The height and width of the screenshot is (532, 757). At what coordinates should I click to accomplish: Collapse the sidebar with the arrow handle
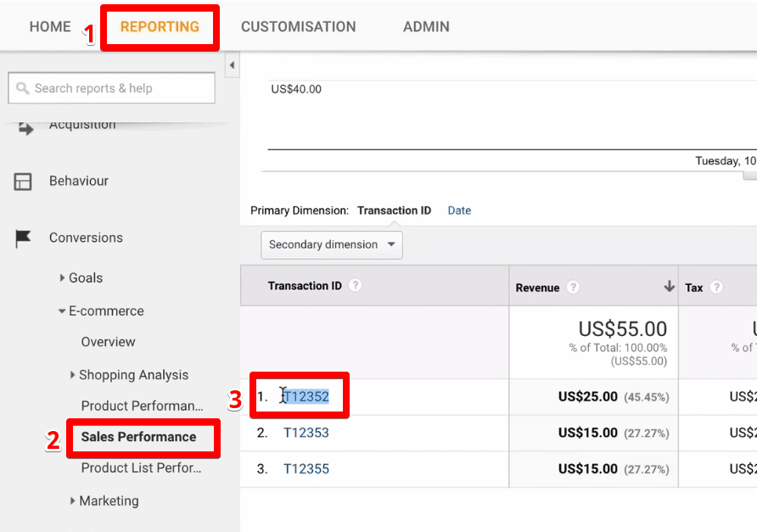click(x=233, y=65)
